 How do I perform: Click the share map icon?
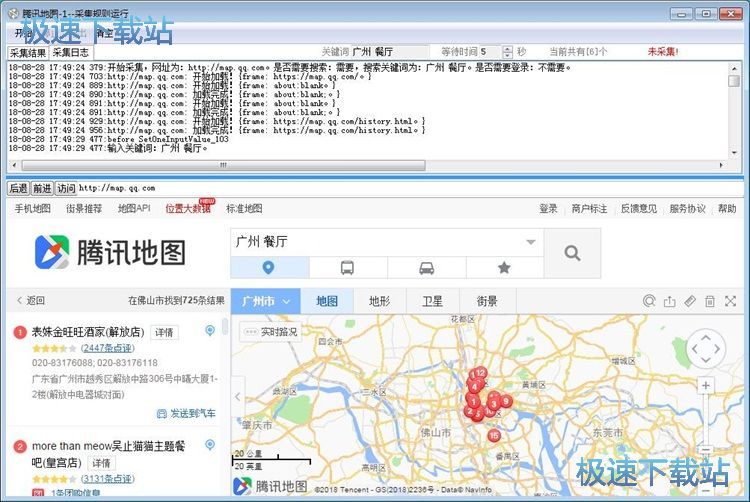click(669, 301)
